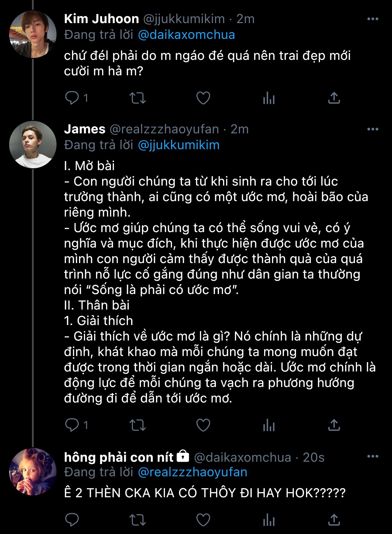Image resolution: width=392 pixels, height=534 pixels.
Task: Open more options on James's tweet
Action: (373, 129)
